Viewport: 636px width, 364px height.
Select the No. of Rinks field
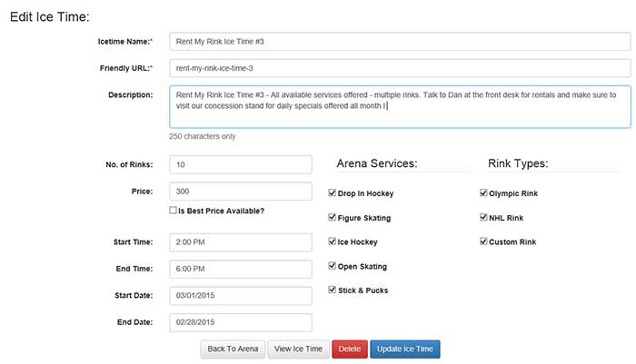[241, 165]
